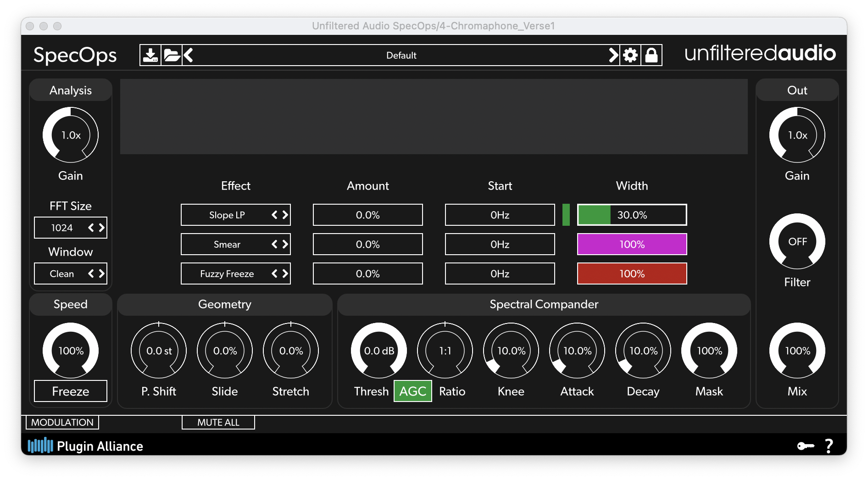
Task: Click the Fuzzy Freeze Amount field
Action: pos(368,273)
